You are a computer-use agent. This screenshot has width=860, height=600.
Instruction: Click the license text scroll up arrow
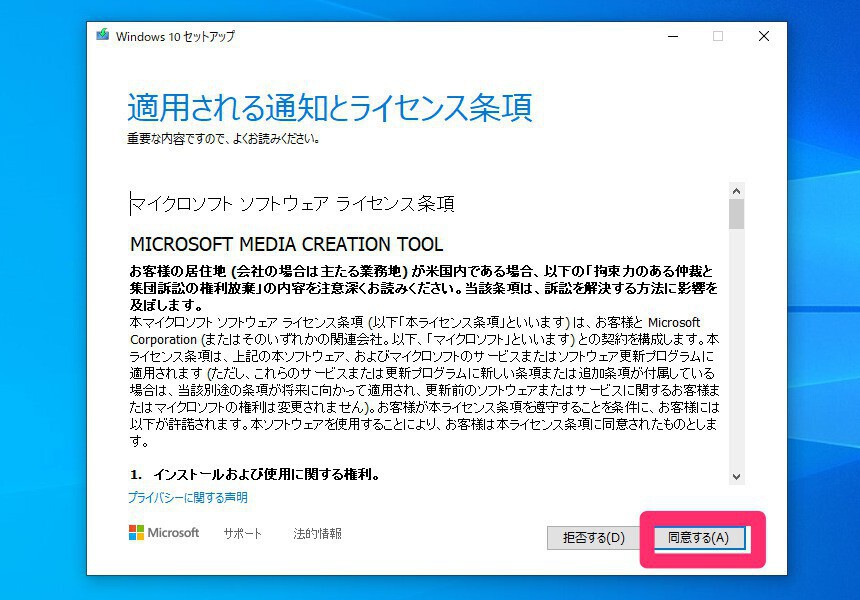[737, 191]
